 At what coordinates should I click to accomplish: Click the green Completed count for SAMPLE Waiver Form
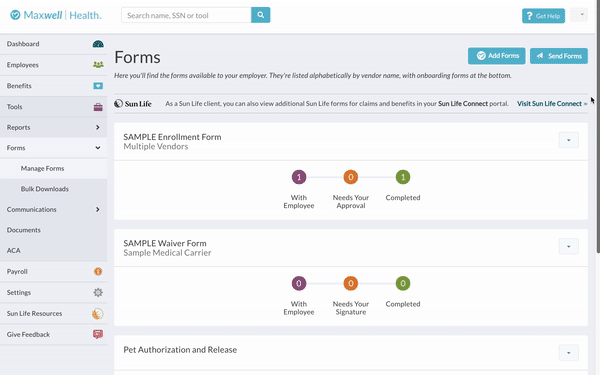click(x=403, y=284)
